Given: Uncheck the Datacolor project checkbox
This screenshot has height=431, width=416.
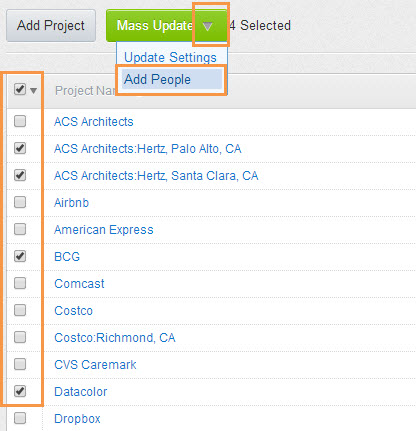Looking at the screenshot, I should (20, 391).
